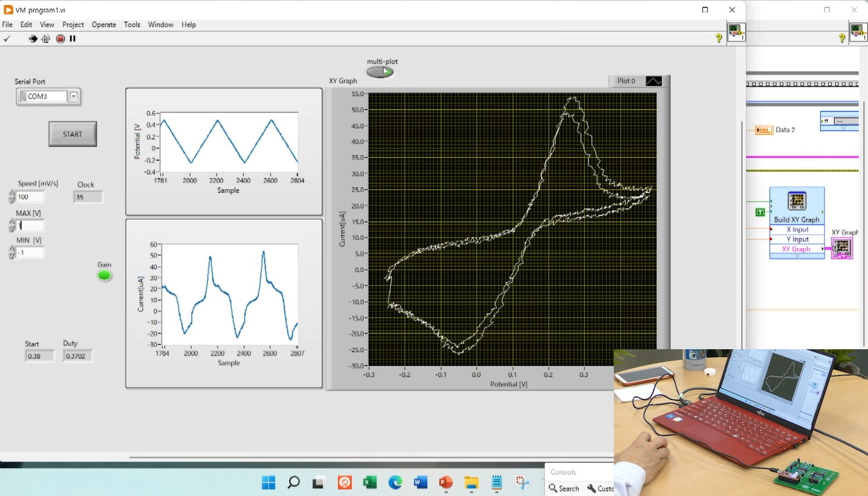
Task: Open the Tools menu
Action: (132, 25)
